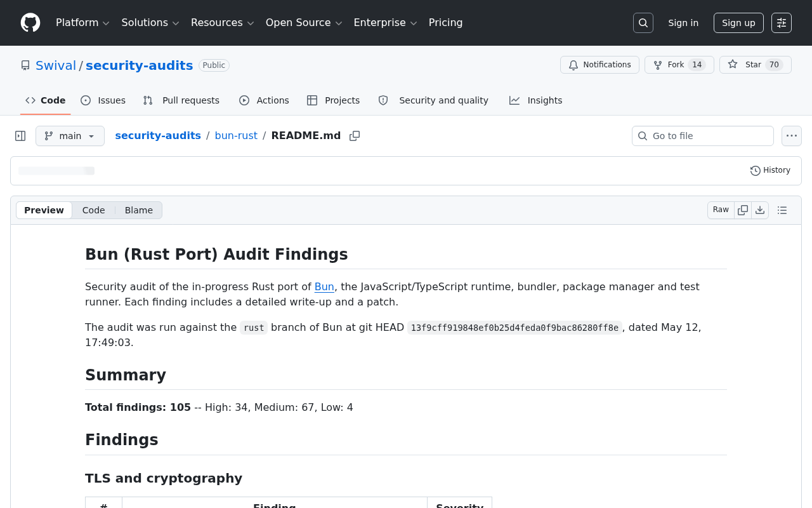812x508 pixels.
Task: Open the Insights tab
Action: coord(536,100)
